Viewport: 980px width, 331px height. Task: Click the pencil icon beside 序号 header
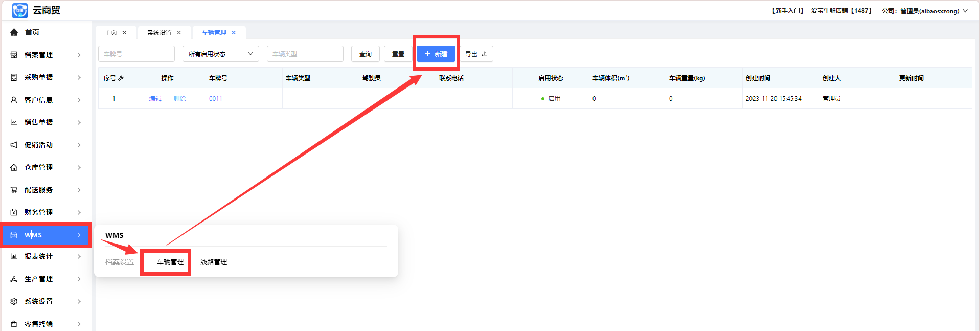pyautogui.click(x=121, y=78)
